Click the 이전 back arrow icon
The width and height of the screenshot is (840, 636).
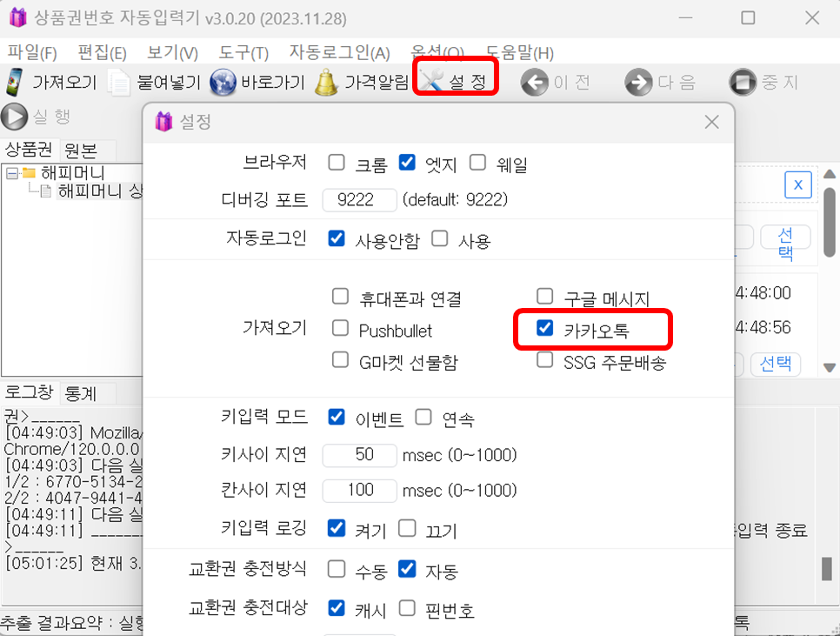(x=535, y=83)
